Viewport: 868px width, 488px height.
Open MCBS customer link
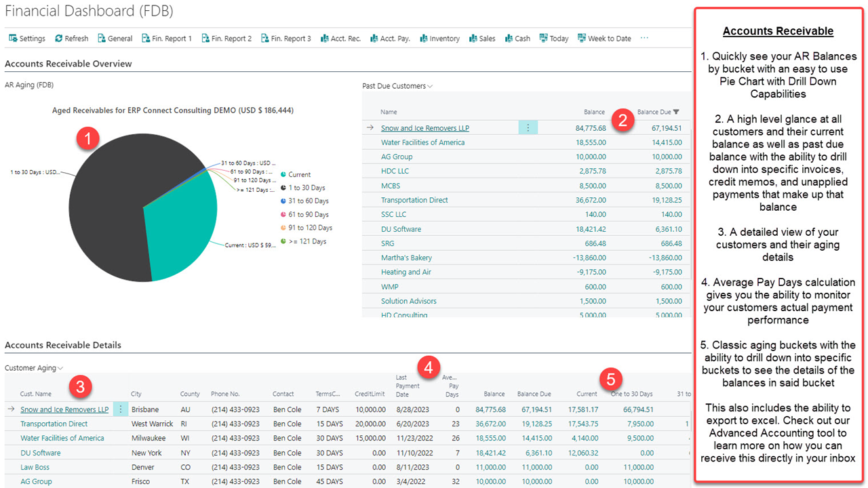(x=391, y=186)
